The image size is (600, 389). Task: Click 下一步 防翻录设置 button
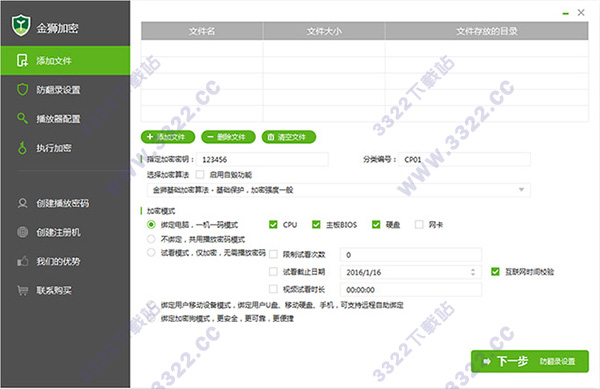[530, 361]
